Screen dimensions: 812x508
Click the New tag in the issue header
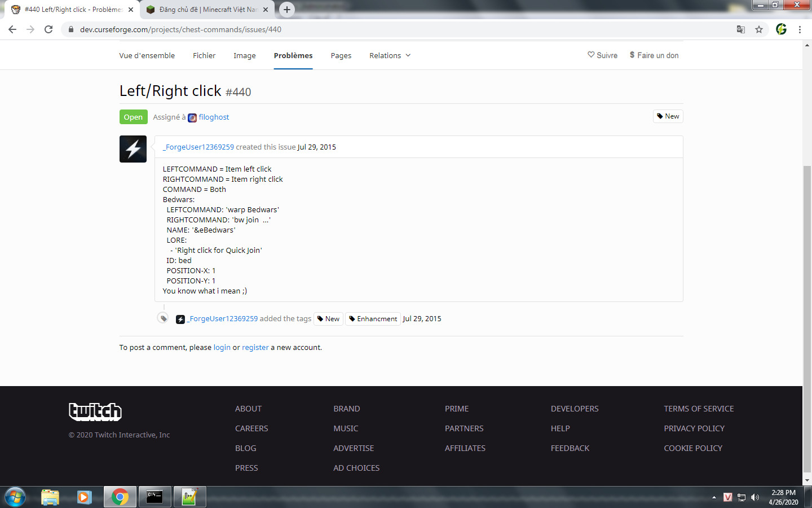(x=668, y=116)
